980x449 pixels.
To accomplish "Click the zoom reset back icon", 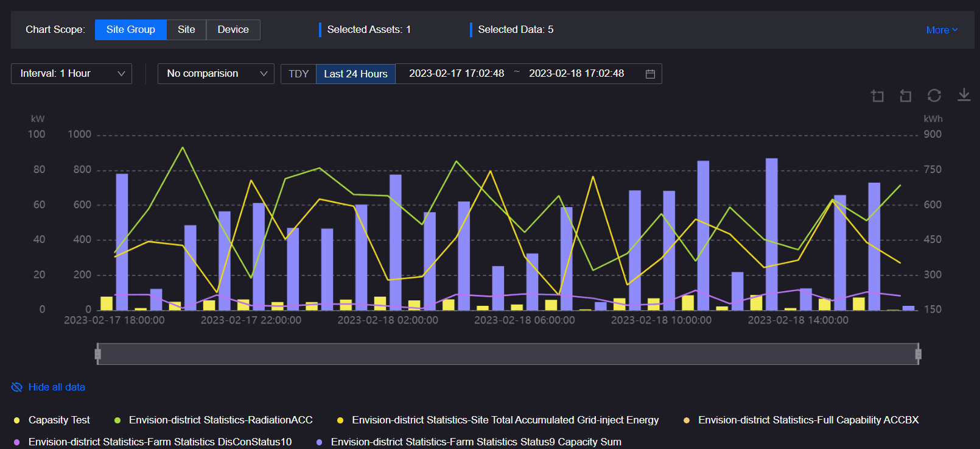I will pyautogui.click(x=906, y=96).
